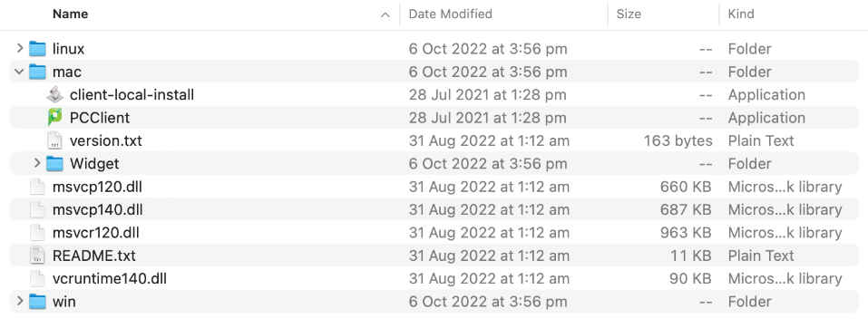Expand the linux folder disclosure arrow

click(x=20, y=49)
